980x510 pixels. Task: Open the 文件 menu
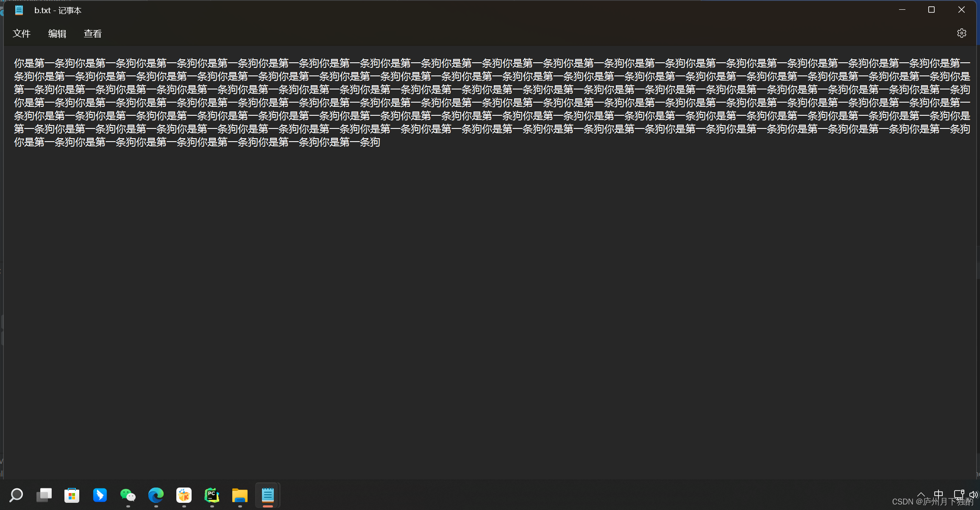[x=22, y=33]
